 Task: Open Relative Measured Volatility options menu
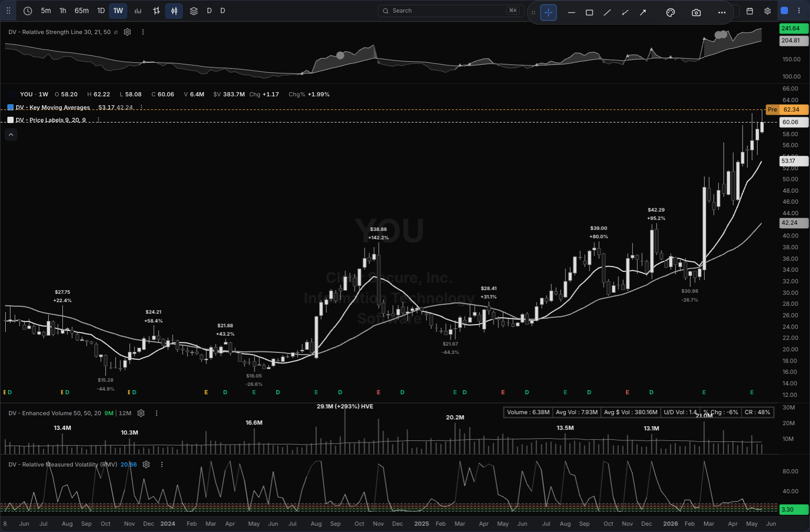162,464
